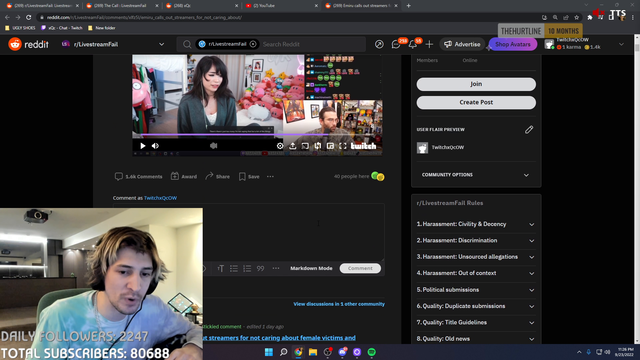Open notifications bell with 55 badge
This screenshot has width=640, height=360.
pos(413,44)
